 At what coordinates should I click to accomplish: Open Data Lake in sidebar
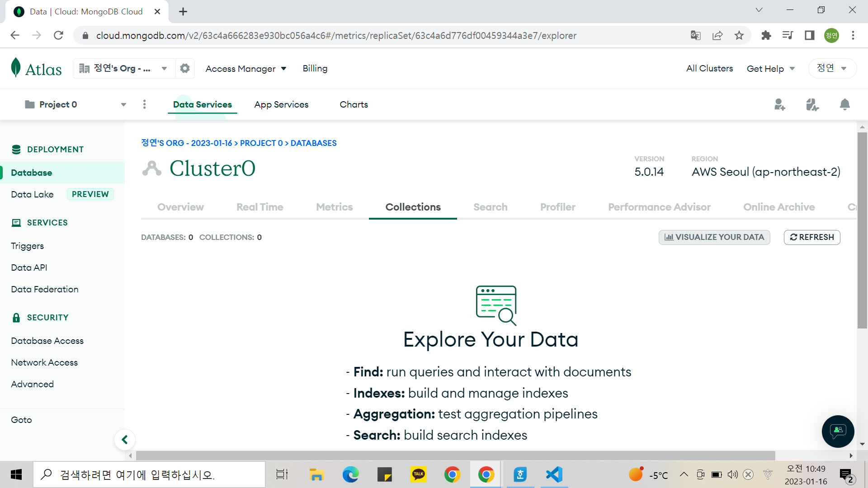tap(33, 194)
